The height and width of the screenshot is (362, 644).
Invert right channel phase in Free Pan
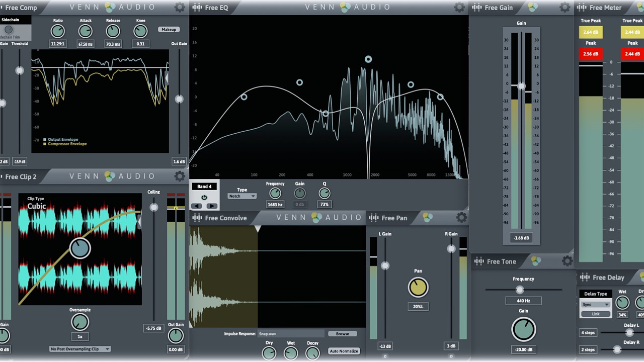click(x=451, y=356)
